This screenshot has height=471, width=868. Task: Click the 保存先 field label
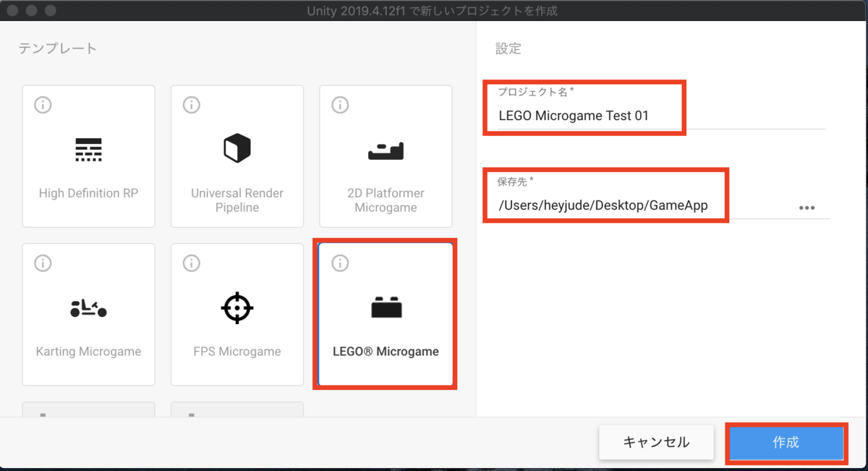point(515,181)
